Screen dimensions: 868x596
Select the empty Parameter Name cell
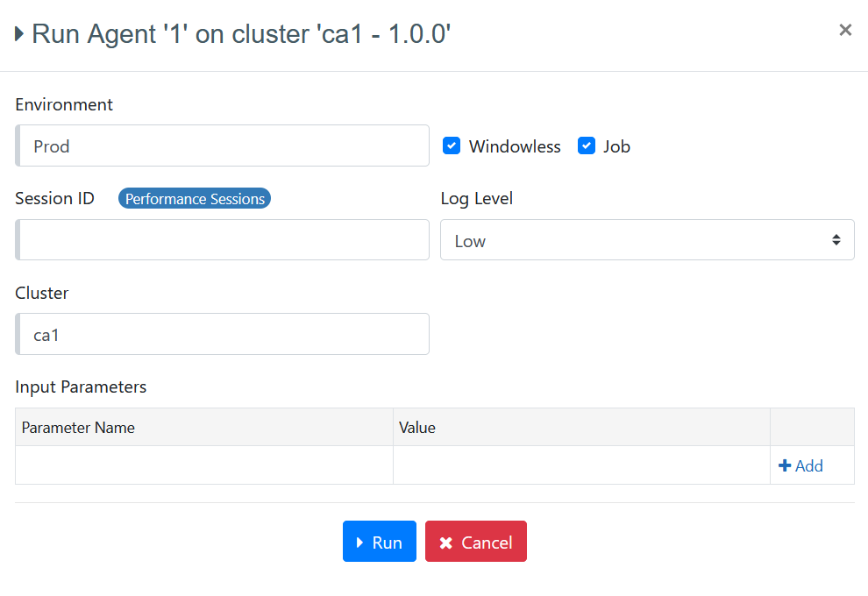[204, 465]
